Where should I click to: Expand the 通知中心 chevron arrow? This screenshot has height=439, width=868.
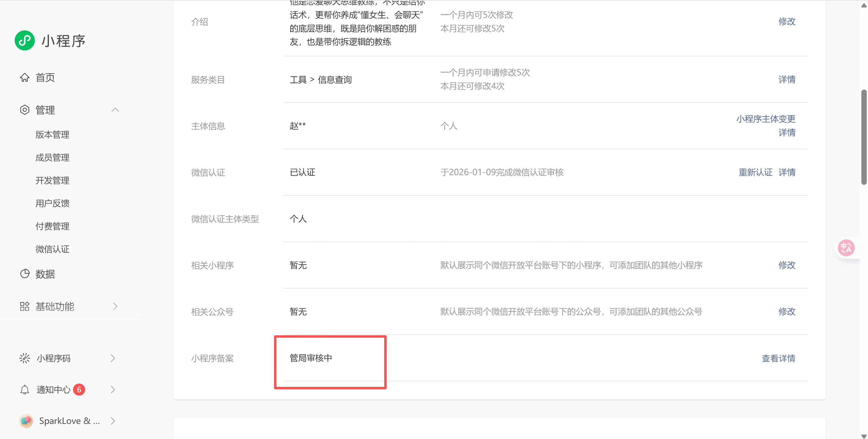click(x=113, y=390)
